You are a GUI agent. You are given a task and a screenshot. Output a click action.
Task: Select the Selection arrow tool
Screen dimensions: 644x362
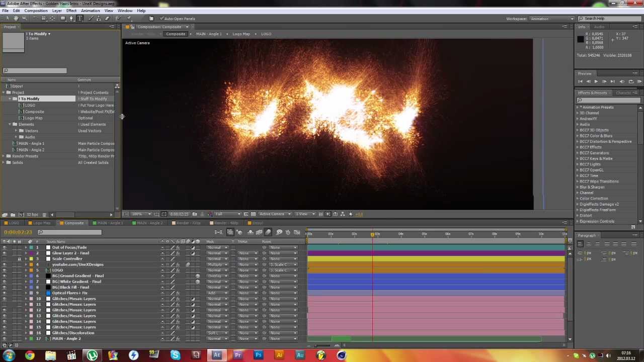coord(7,18)
